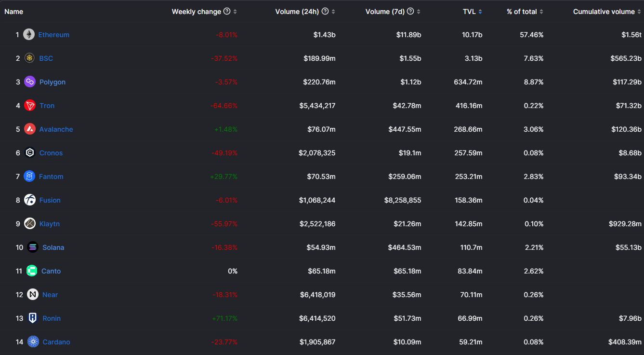Click the Canto chain logo icon
This screenshot has height=355, width=644.
point(32,271)
